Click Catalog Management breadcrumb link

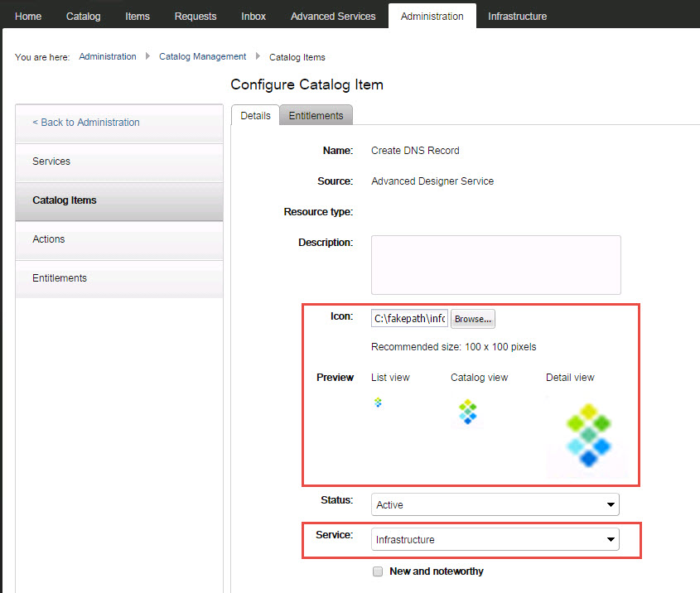[202, 57]
